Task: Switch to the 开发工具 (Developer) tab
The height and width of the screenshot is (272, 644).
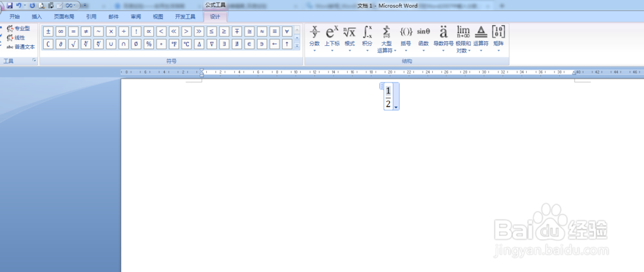Action: click(185, 17)
